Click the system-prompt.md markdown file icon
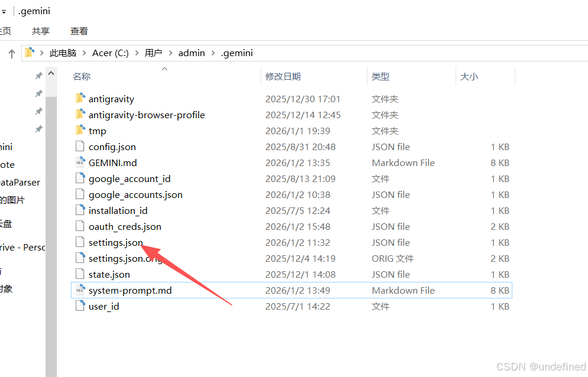588x377 pixels. pyautogui.click(x=80, y=290)
